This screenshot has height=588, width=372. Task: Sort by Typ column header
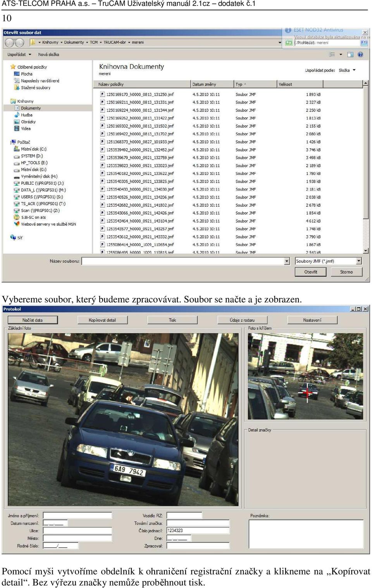tap(255, 84)
